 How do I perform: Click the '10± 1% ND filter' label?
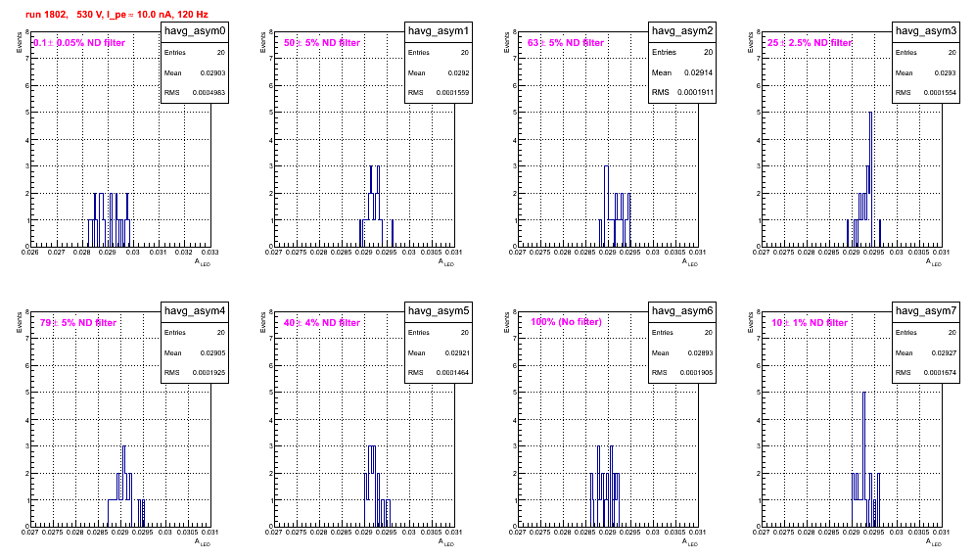(810, 323)
